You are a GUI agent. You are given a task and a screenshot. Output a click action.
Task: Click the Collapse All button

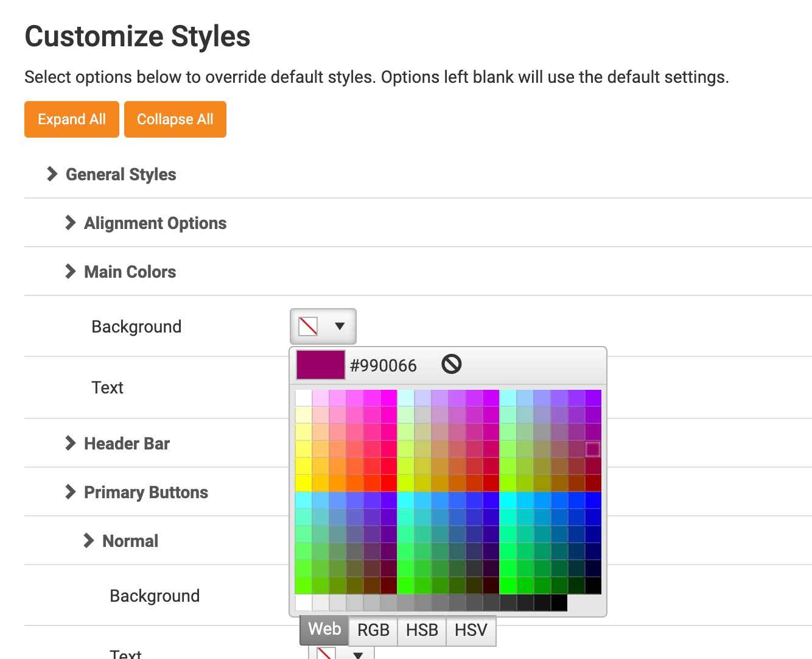coord(175,119)
